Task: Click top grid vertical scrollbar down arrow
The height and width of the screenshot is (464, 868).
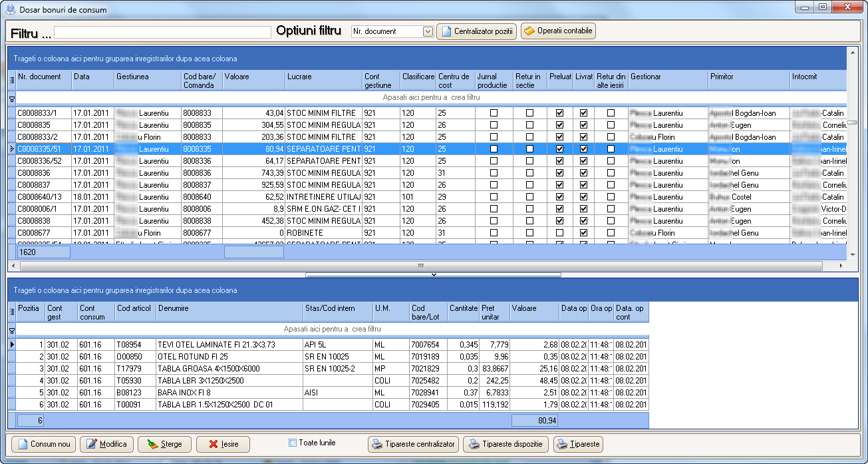Action: pyautogui.click(x=852, y=254)
